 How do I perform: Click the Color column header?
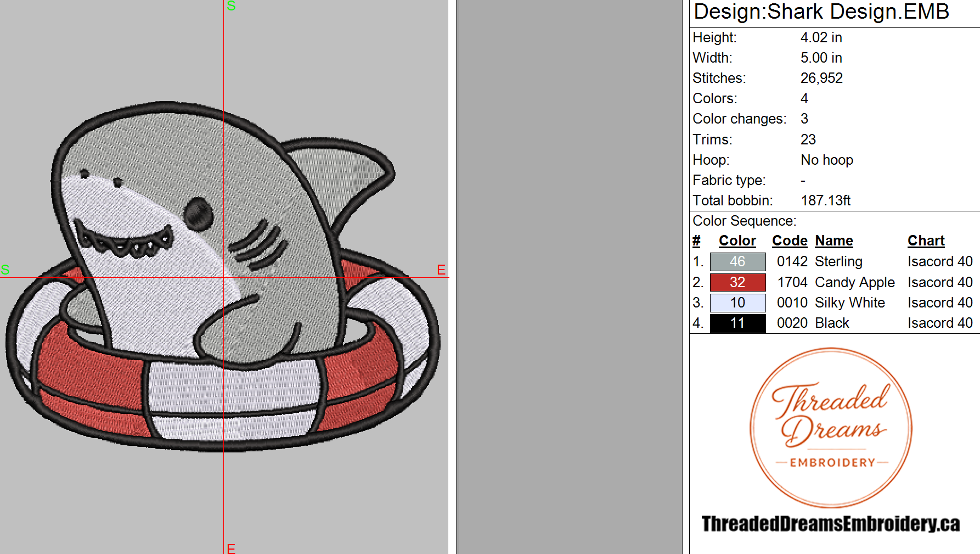(x=737, y=241)
